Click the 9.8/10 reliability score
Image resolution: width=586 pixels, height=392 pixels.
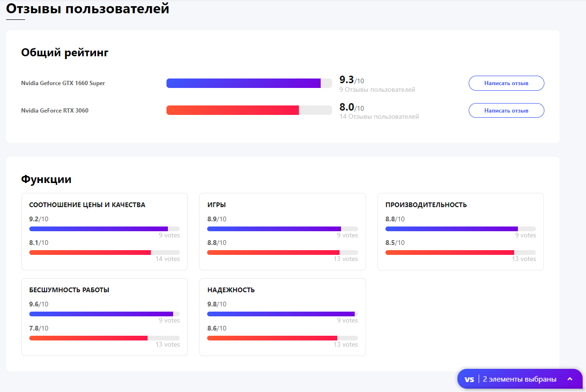click(217, 304)
